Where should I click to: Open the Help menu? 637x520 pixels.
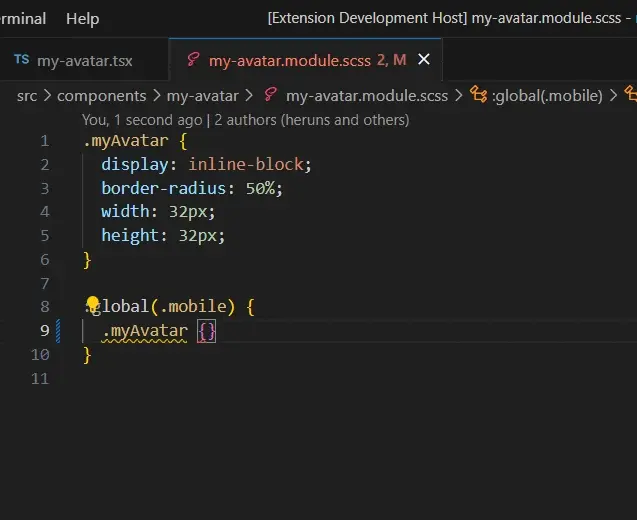coord(82,18)
